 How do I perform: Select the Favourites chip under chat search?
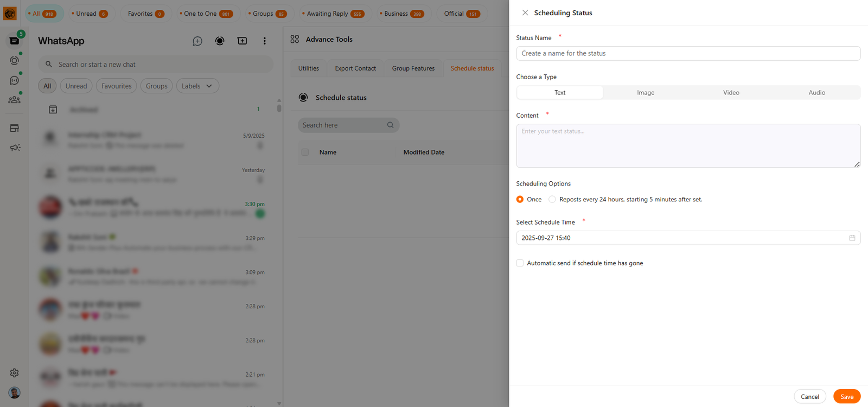click(x=116, y=86)
